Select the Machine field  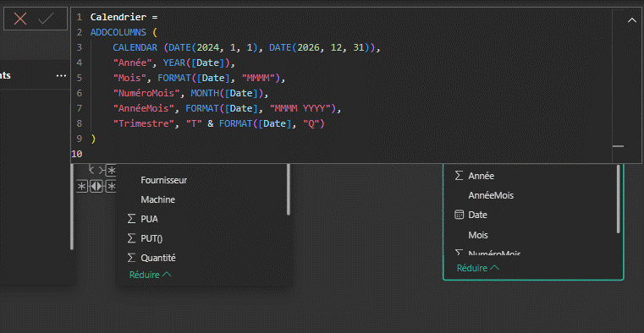pos(157,199)
